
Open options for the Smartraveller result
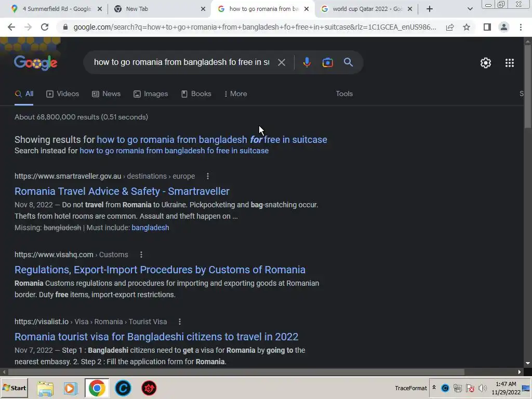(208, 176)
